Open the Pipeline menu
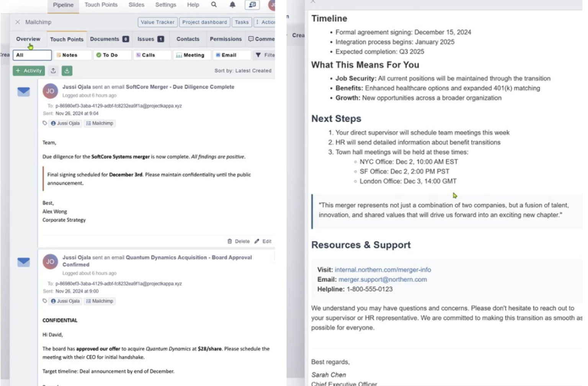 pos(63,5)
